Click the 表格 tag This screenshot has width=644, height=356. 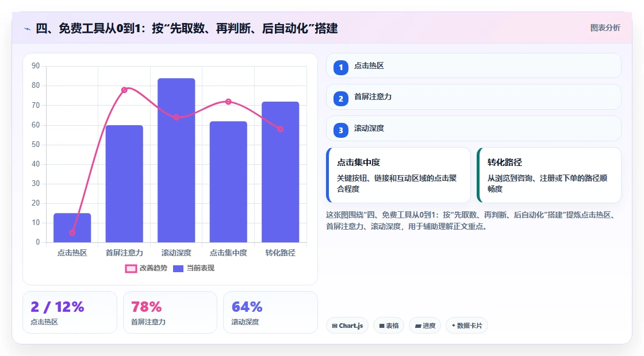pyautogui.click(x=389, y=326)
